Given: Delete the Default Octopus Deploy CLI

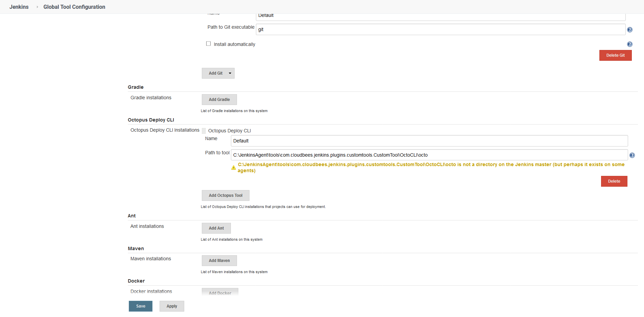Looking at the screenshot, I should [x=614, y=181].
